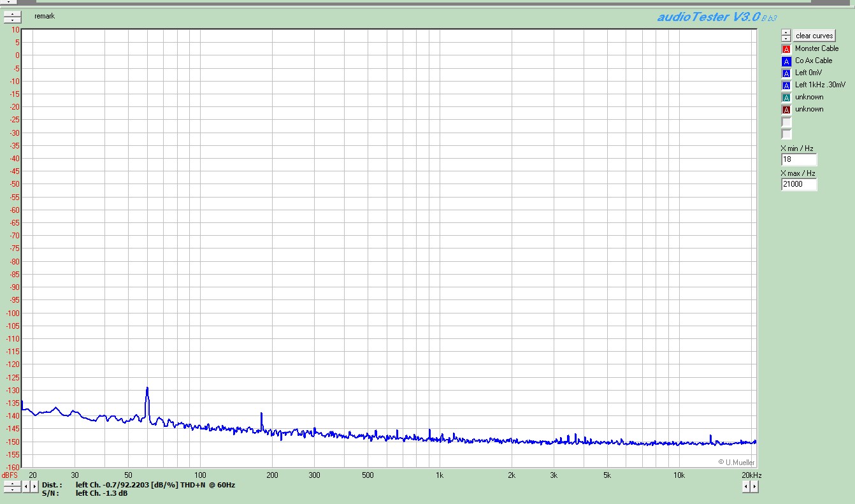Click up arrow of stepper next to remark
855x504 pixels.
coord(12,14)
